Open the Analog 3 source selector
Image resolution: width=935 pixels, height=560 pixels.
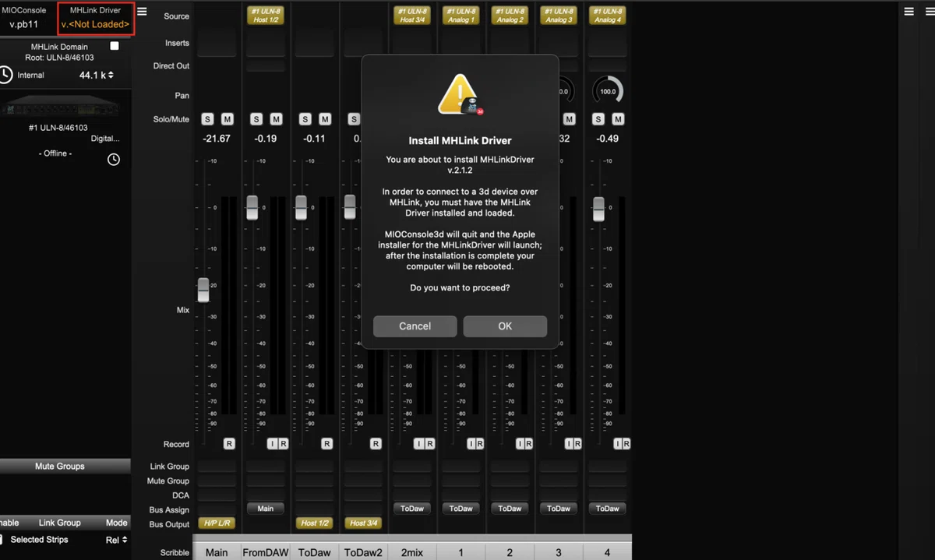coord(559,16)
